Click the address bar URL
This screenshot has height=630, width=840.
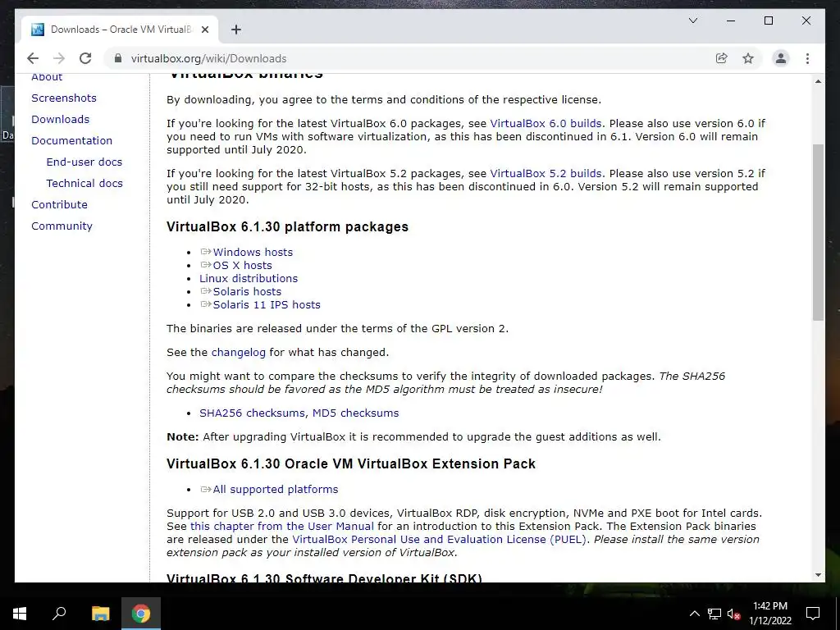pos(209,58)
